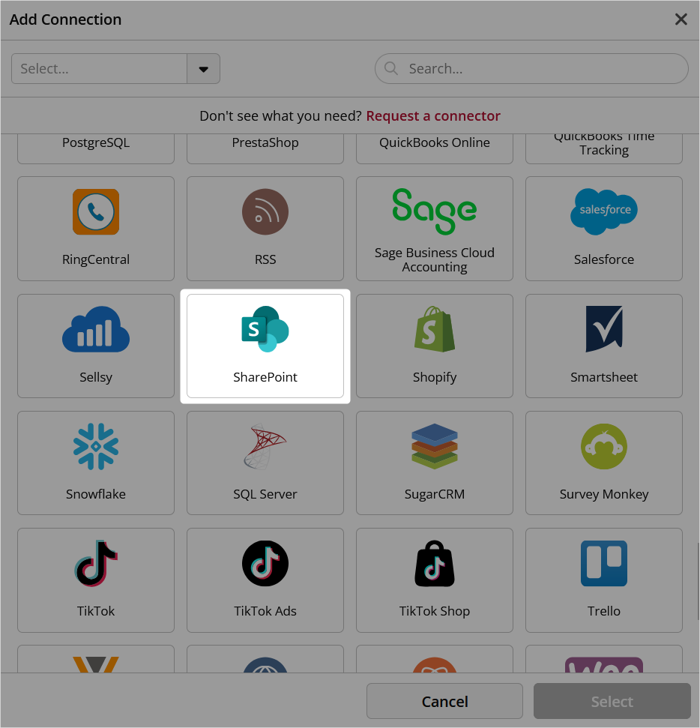Select the RingCentral phone icon
This screenshot has height=728, width=700.
[96, 211]
